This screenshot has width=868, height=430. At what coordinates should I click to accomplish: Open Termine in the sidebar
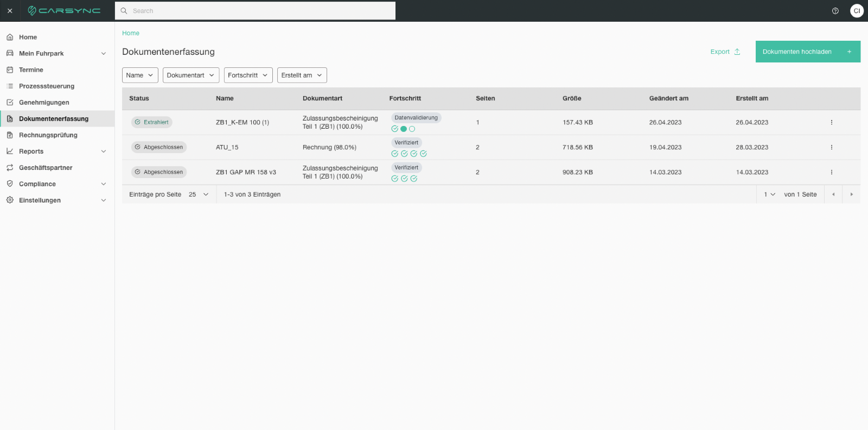[x=57, y=70]
